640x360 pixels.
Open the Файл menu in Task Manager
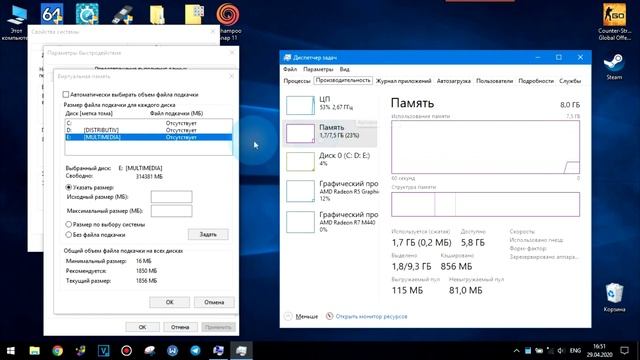coord(290,69)
